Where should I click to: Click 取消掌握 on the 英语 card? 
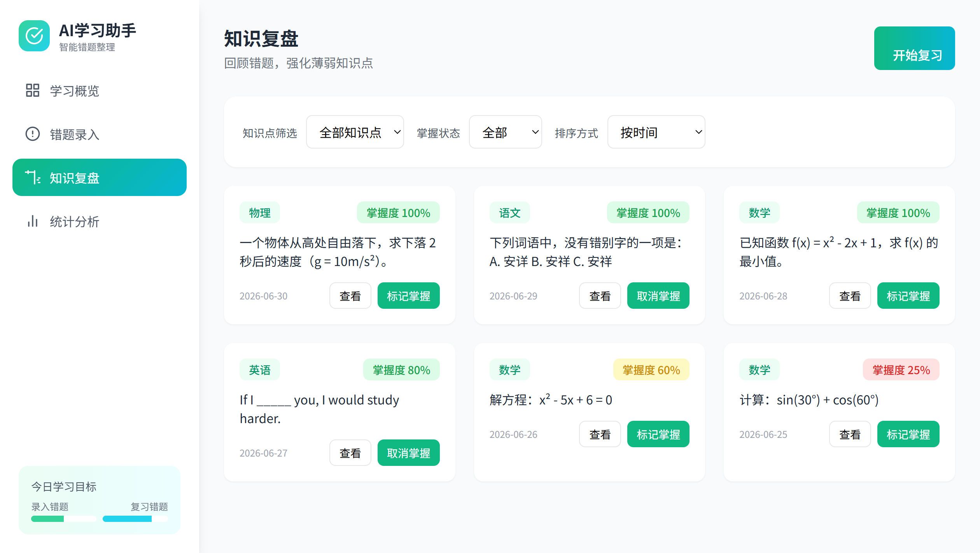click(x=409, y=453)
